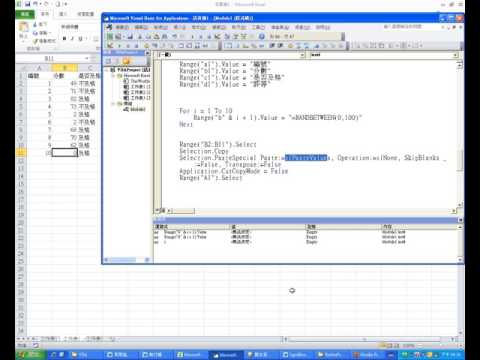The height and width of the screenshot is (360, 480).
Task: Collapse the Modules folder node
Action: [x=113, y=104]
